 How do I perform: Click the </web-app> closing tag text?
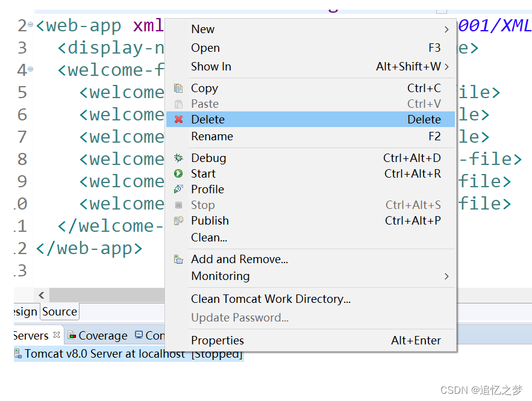pos(89,249)
